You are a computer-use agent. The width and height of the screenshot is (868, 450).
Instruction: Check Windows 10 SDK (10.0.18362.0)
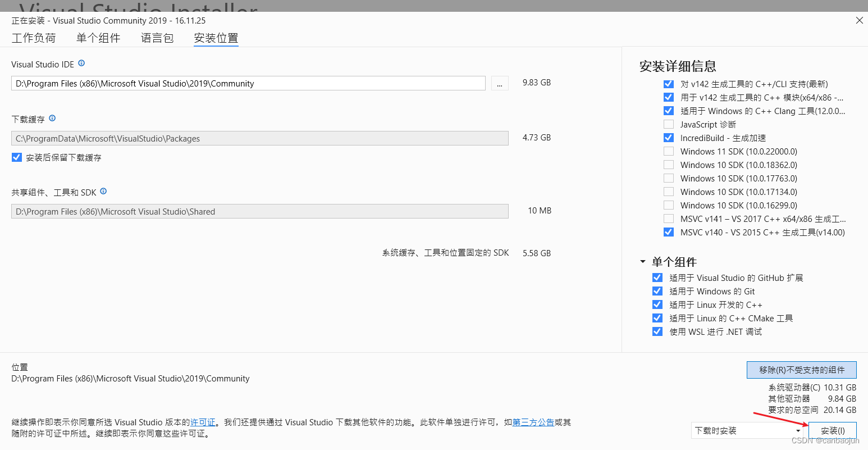click(x=669, y=165)
